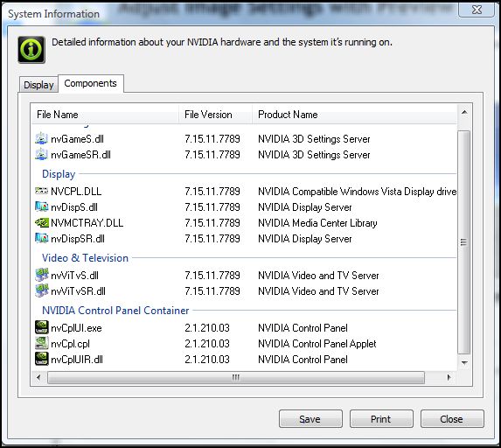This screenshot has height=448, width=501.
Task: Select the nvCplUIR.dll file name
Action: pyautogui.click(x=77, y=360)
